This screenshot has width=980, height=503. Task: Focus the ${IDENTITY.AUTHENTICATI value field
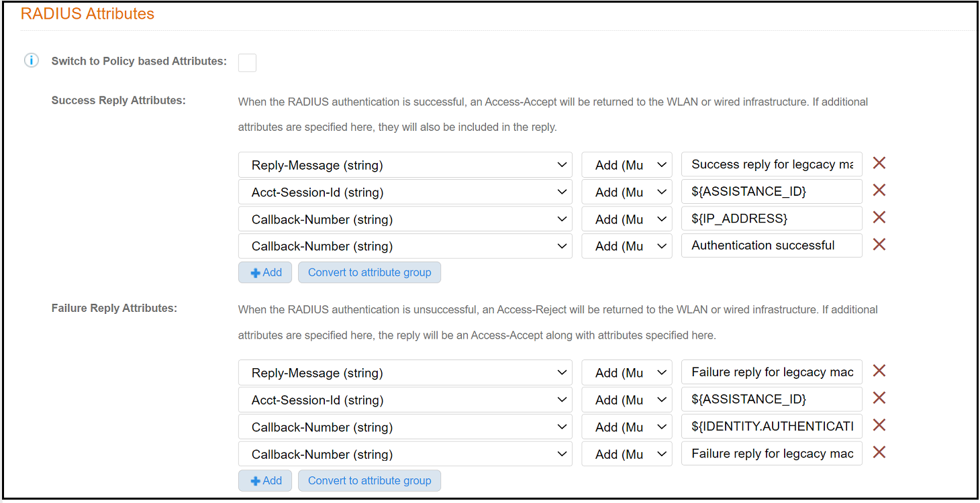[x=772, y=427]
